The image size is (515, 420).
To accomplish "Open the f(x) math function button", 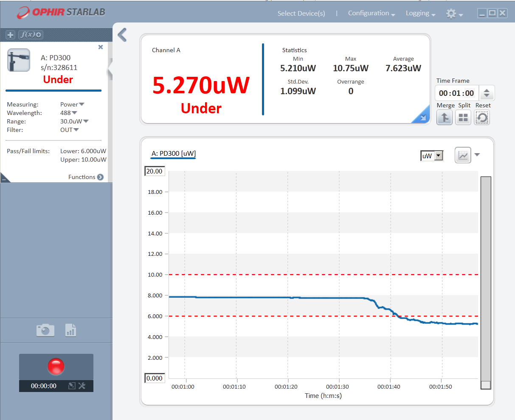I will 31,35.
